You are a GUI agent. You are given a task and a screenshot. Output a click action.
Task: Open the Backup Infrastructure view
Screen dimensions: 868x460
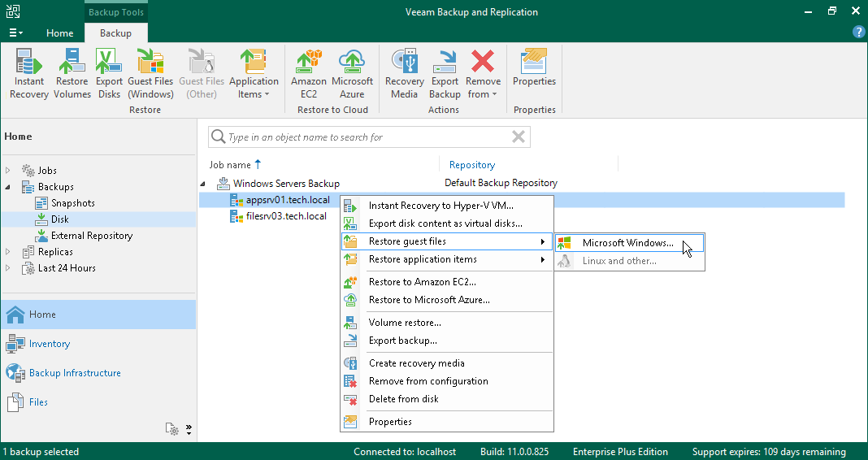point(75,373)
